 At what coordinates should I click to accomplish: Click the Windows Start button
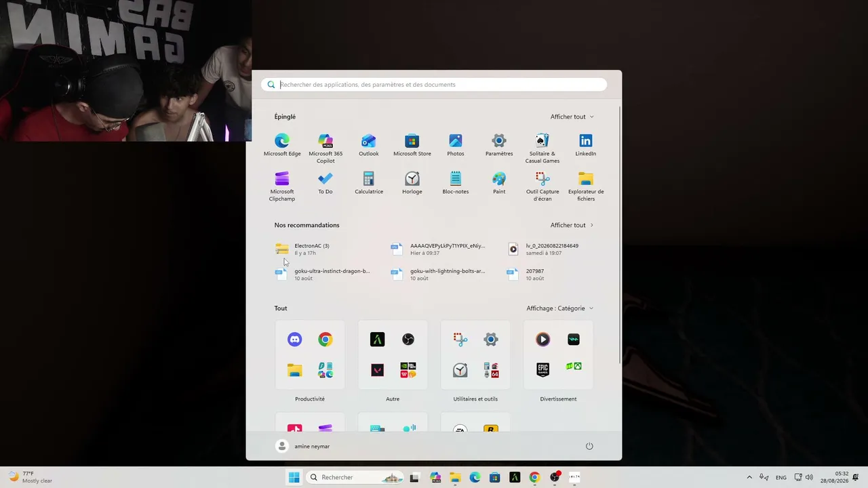point(294,477)
